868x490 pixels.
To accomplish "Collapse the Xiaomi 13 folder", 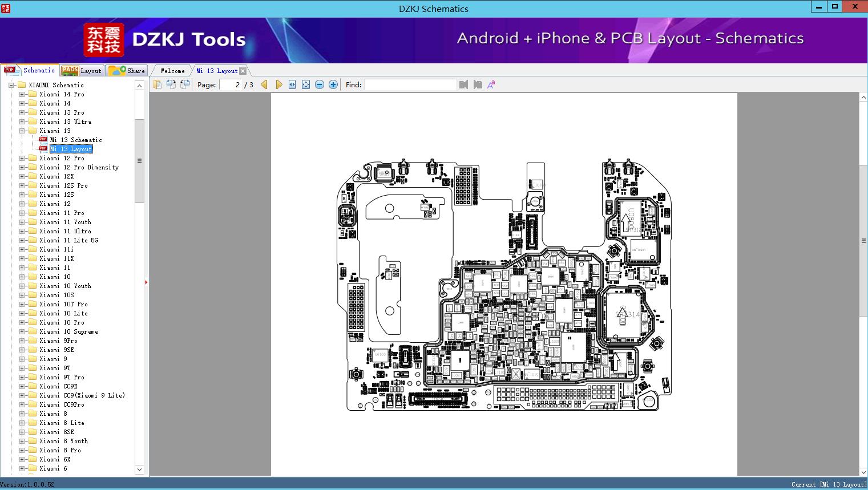I will pos(22,131).
